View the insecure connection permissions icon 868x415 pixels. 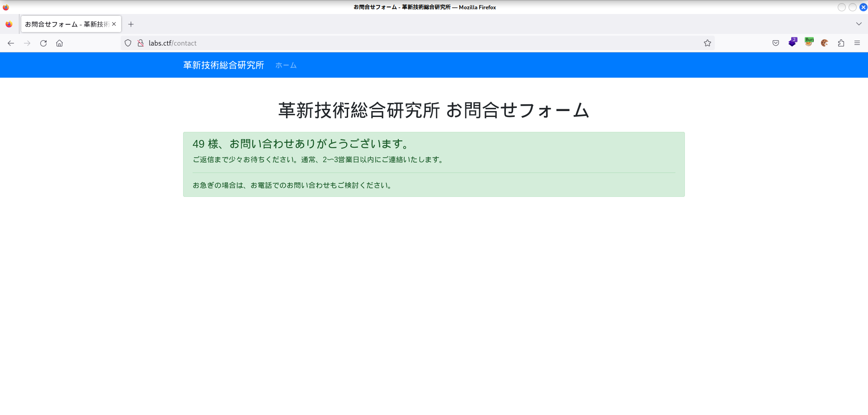(141, 43)
